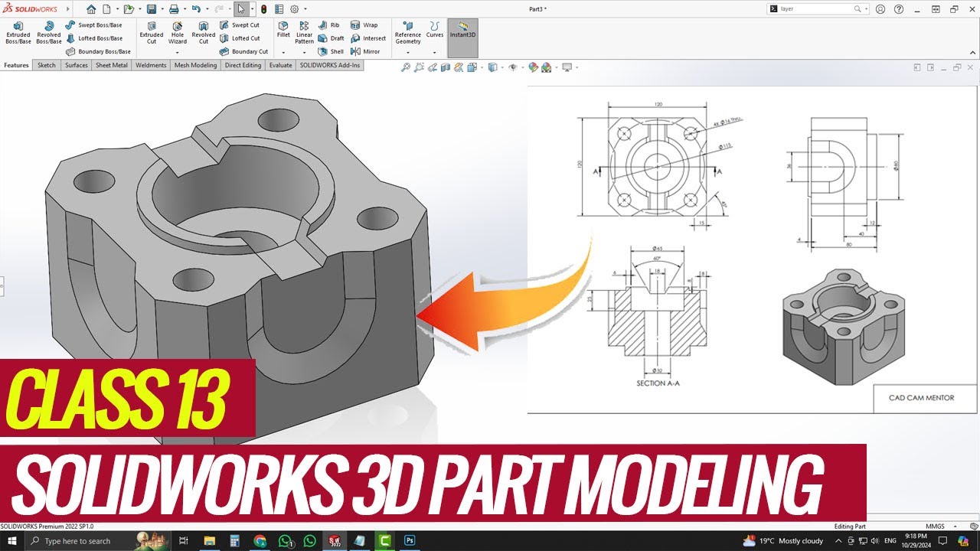The width and height of the screenshot is (980, 551).
Task: Expand the Open file dropdown arrow
Action: [140, 9]
